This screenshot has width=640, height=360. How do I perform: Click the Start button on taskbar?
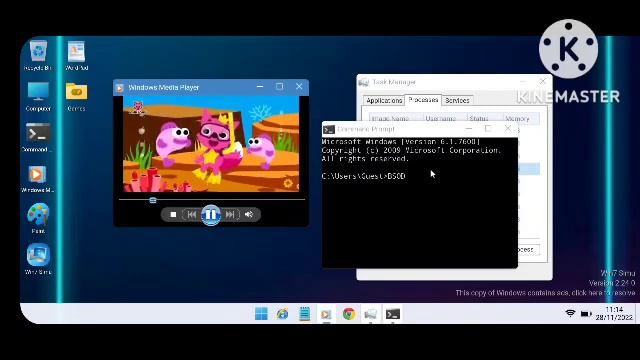261,314
